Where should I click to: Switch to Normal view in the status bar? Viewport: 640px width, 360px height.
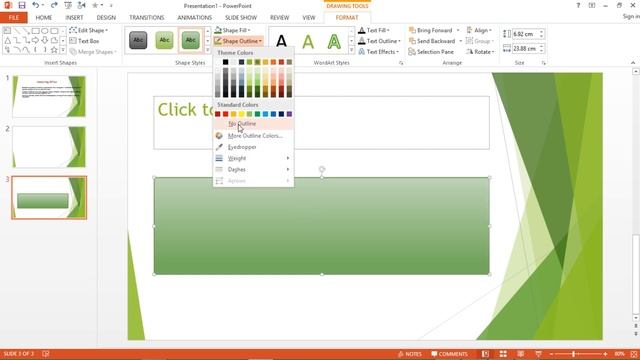[485, 354]
